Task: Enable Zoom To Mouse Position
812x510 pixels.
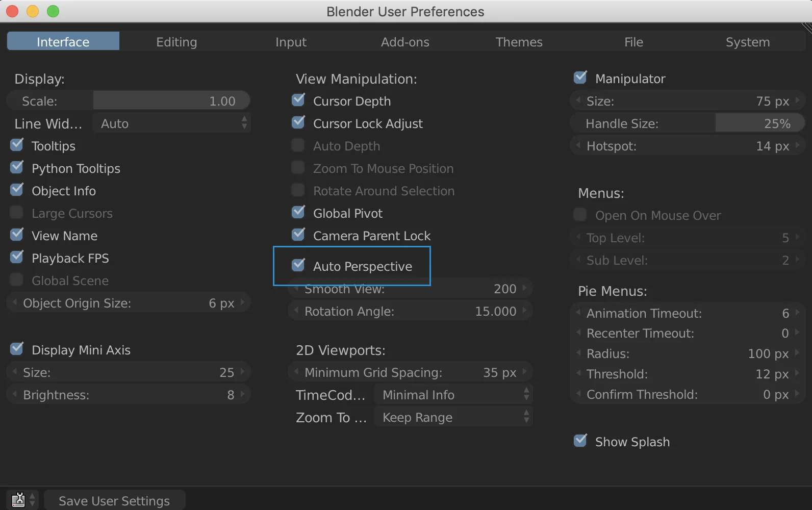Action: (298, 168)
